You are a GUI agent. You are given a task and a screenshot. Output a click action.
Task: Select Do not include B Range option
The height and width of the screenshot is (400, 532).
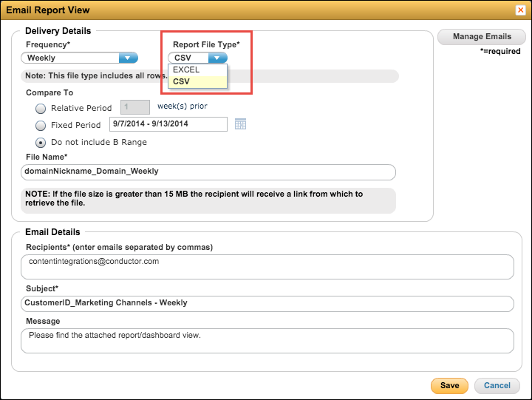coord(41,143)
